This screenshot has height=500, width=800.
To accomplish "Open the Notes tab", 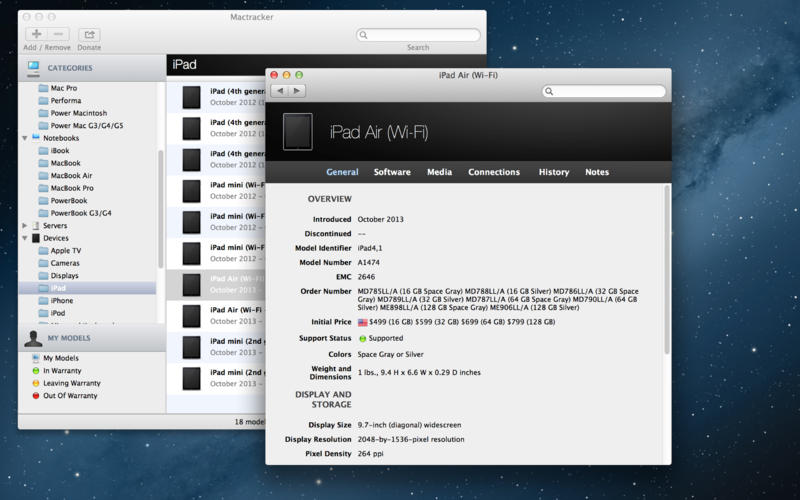I will (x=597, y=172).
